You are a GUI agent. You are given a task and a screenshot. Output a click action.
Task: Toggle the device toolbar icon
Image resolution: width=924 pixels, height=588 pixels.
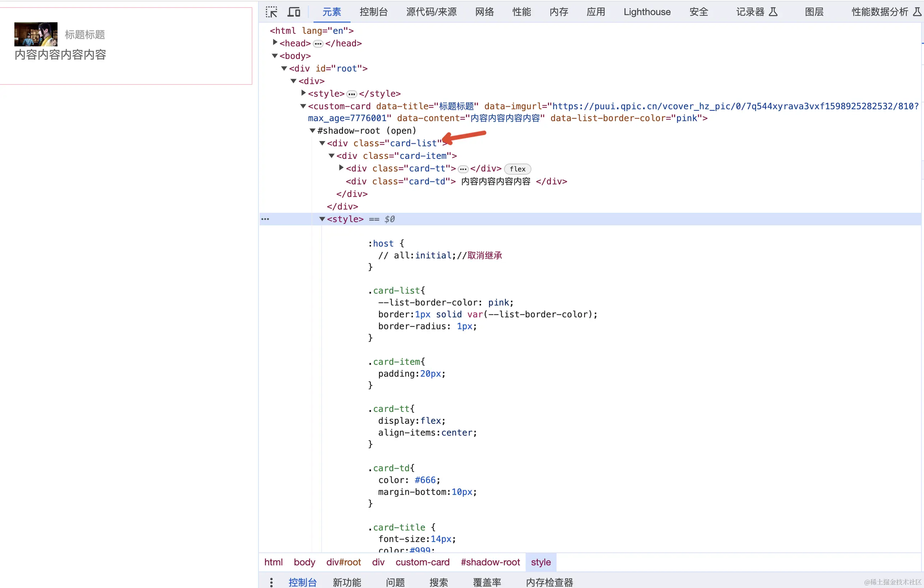(x=293, y=12)
